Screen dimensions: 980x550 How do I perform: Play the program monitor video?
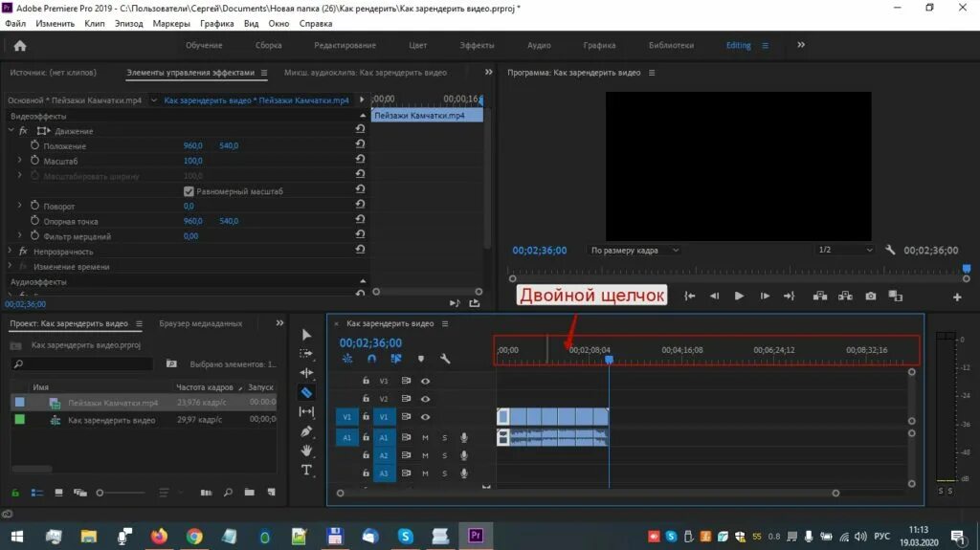point(739,297)
